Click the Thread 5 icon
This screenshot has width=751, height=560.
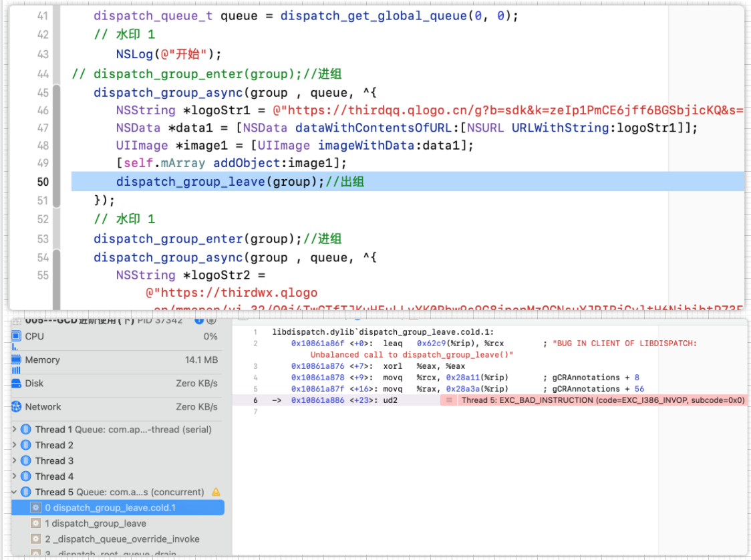point(26,492)
